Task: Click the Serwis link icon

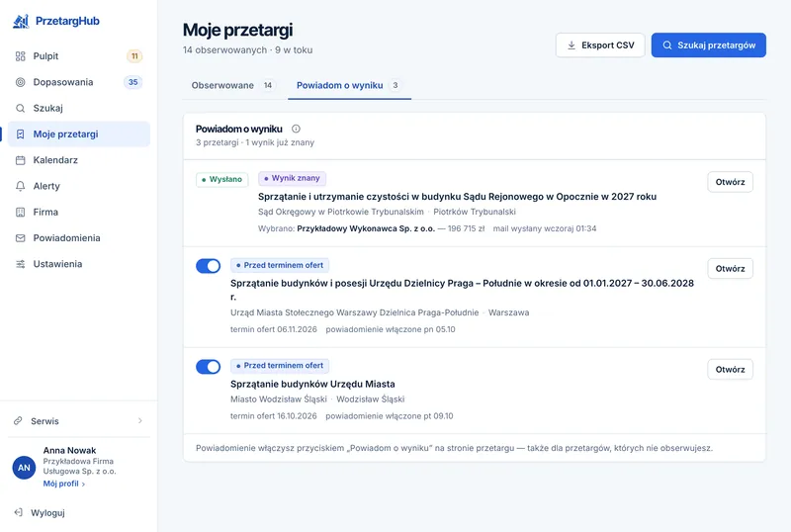Action: [x=18, y=421]
